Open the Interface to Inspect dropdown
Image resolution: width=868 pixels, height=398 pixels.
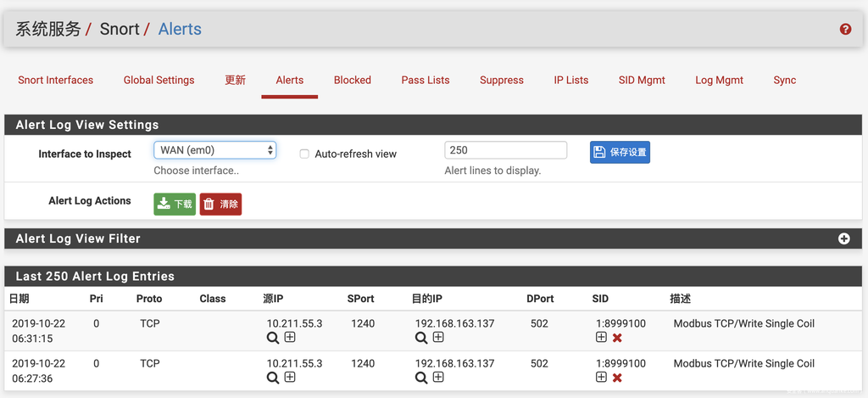tap(214, 150)
